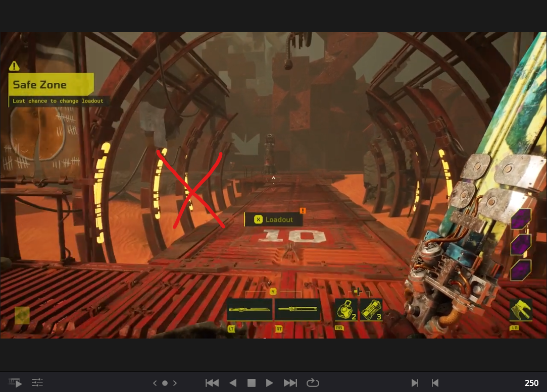Click the d-pad cross icon above grenades
The height and width of the screenshot is (392, 547).
pyautogui.click(x=358, y=291)
